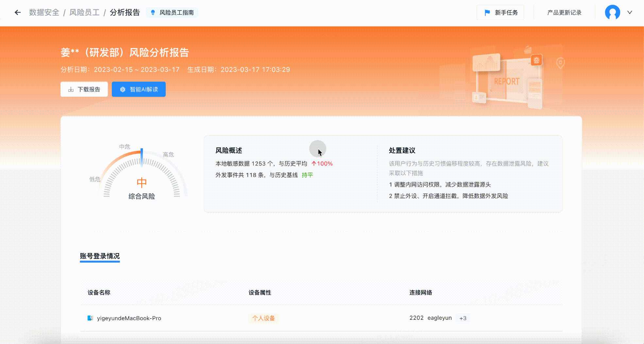Open the user avatar icon
The width and height of the screenshot is (644, 344).
(x=612, y=12)
